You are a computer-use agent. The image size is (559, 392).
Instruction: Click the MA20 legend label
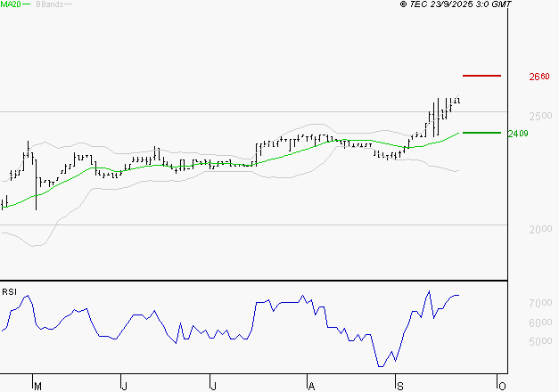[11, 5]
